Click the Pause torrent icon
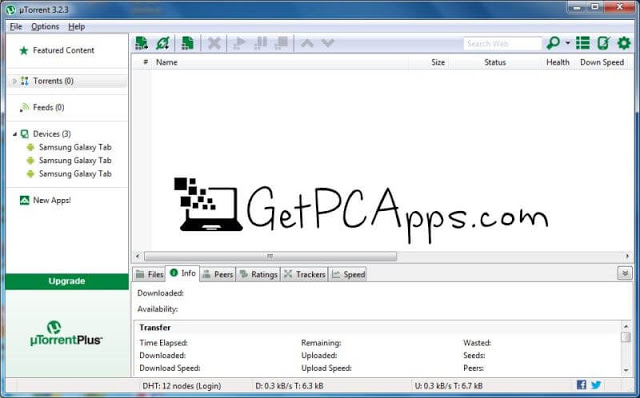This screenshot has height=398, width=640. pyautogui.click(x=260, y=43)
